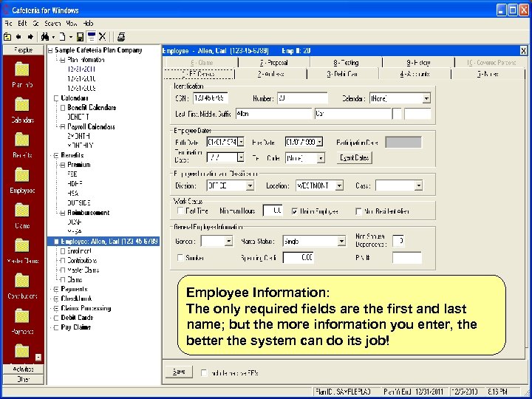Open the Calendar dropdown in Identification
Screen dimensions: 532x399
coord(426,98)
